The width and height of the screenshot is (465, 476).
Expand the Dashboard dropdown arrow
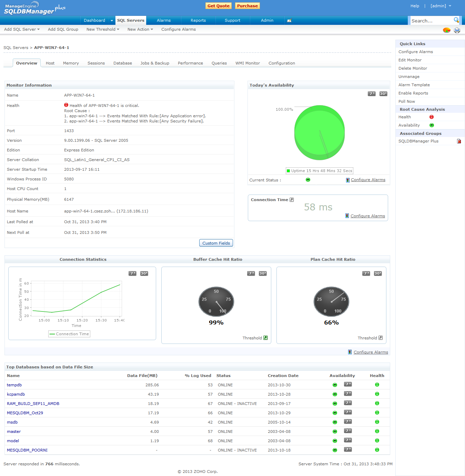pos(112,21)
